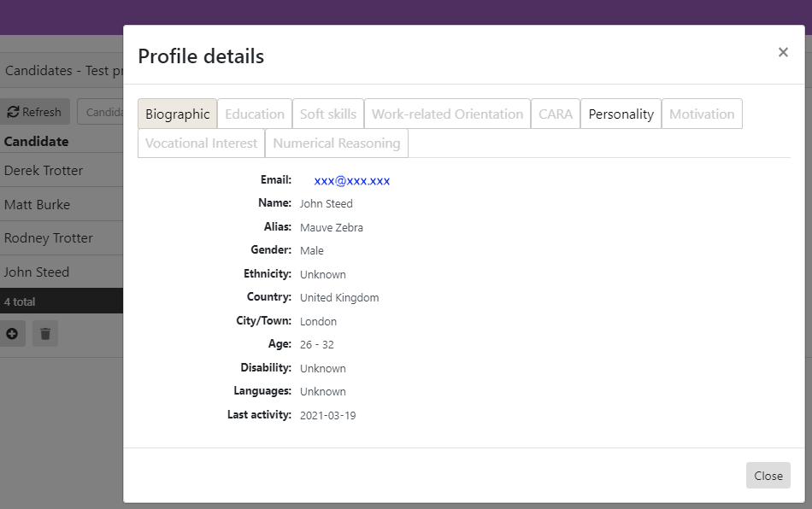The height and width of the screenshot is (509, 812).
Task: Return to the Biographic tab
Action: pyautogui.click(x=177, y=114)
